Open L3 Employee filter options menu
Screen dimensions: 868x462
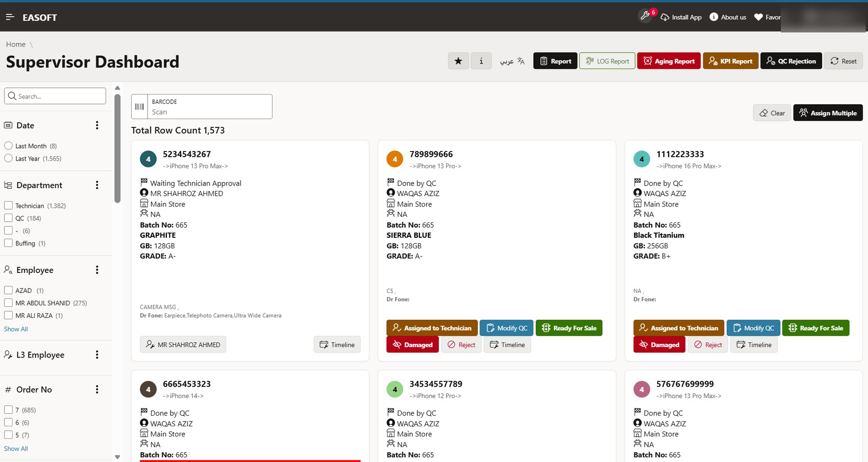click(x=97, y=355)
